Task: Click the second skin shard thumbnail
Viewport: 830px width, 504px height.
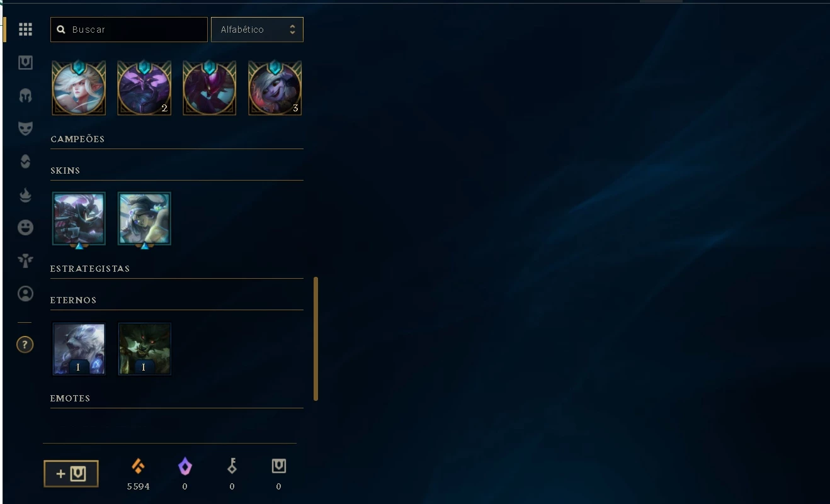Action: (144, 219)
